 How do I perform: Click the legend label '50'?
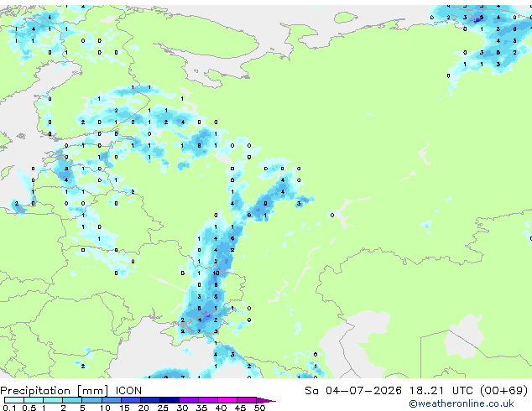point(259,408)
